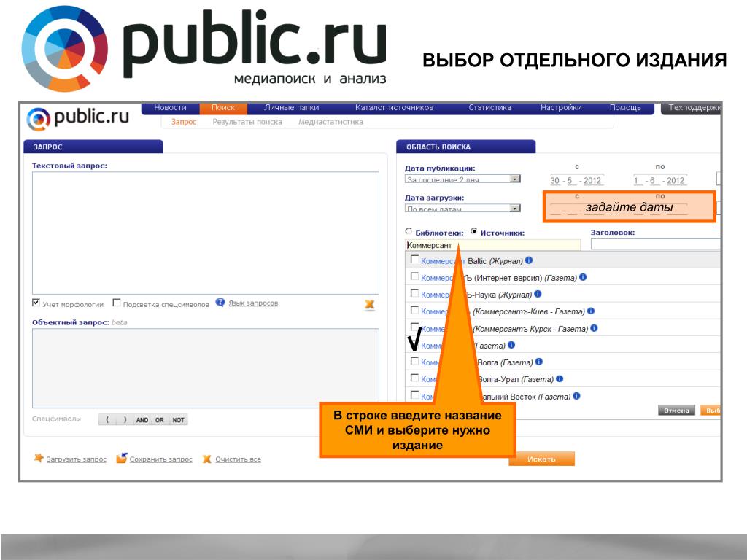
Task: Select the Библиотеки radio button
Action: pos(409,231)
